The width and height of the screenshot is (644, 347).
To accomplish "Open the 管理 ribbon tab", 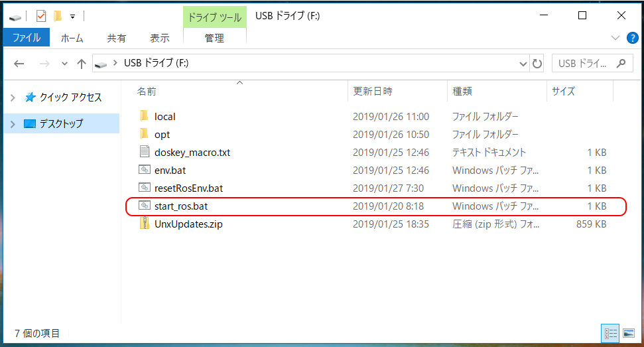I will (214, 38).
